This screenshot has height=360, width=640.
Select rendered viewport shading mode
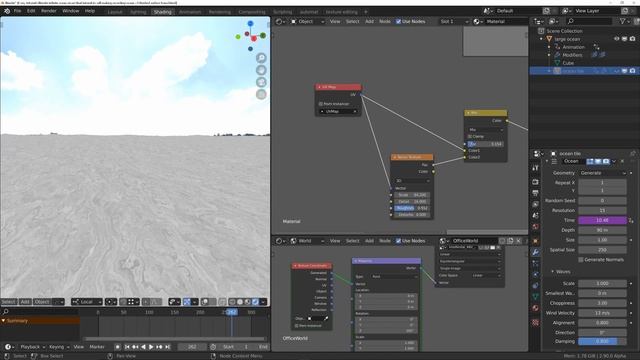click(255, 302)
